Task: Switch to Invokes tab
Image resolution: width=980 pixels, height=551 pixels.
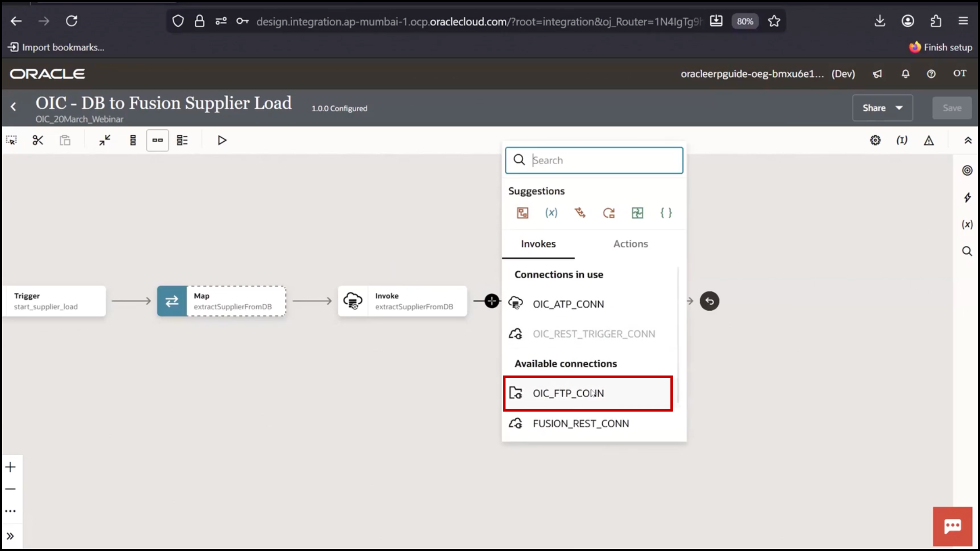Action: coord(538,244)
